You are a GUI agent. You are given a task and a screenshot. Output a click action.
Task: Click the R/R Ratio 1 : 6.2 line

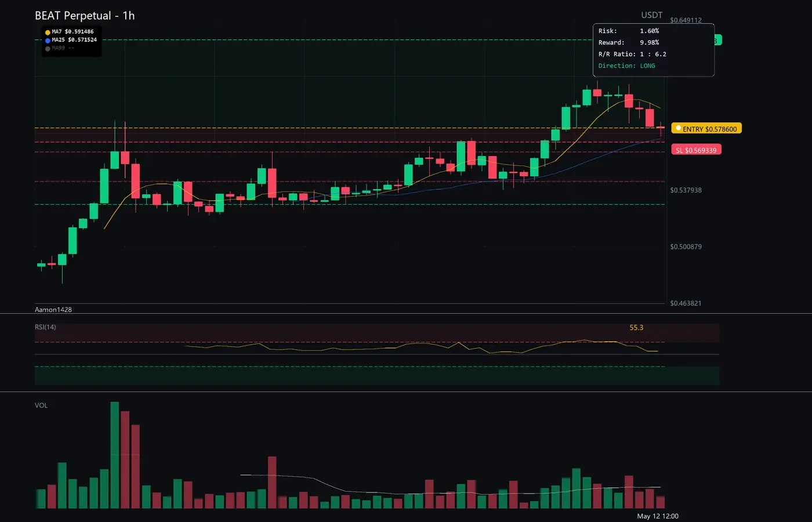[632, 54]
